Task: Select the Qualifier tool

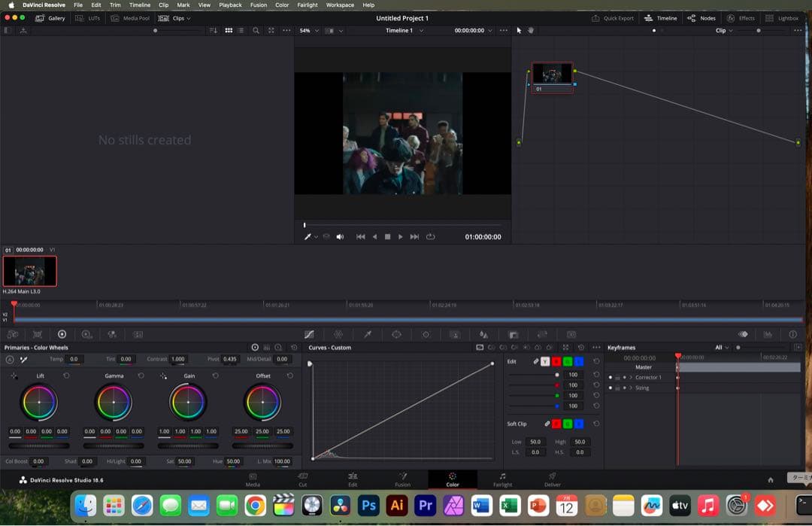Action: [x=368, y=334]
